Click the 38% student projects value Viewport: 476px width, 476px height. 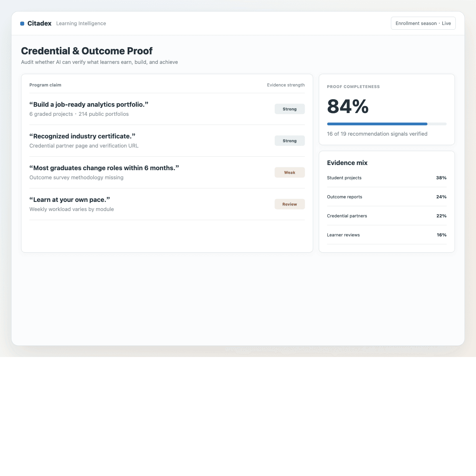[x=441, y=178]
